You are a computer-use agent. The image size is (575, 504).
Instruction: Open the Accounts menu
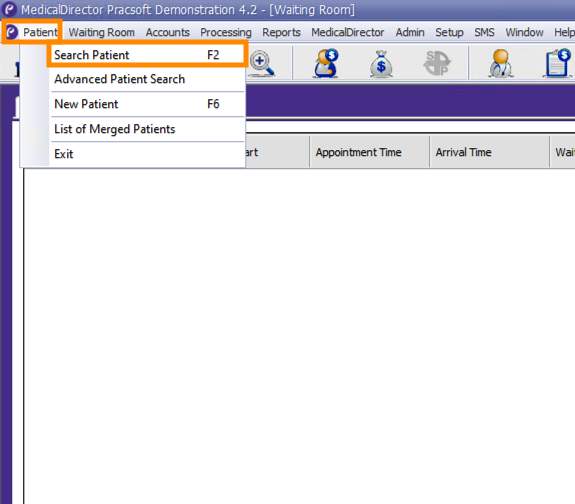coord(168,32)
